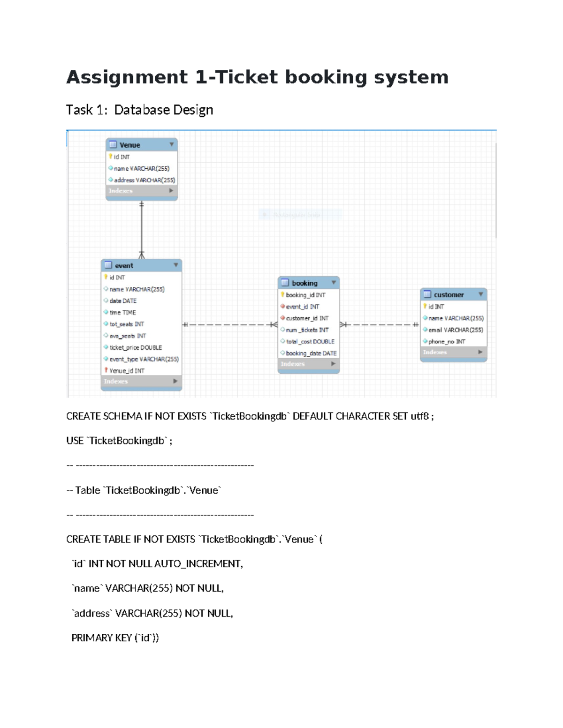Click the yellow key icon beside booking_id INT

pos(282,294)
